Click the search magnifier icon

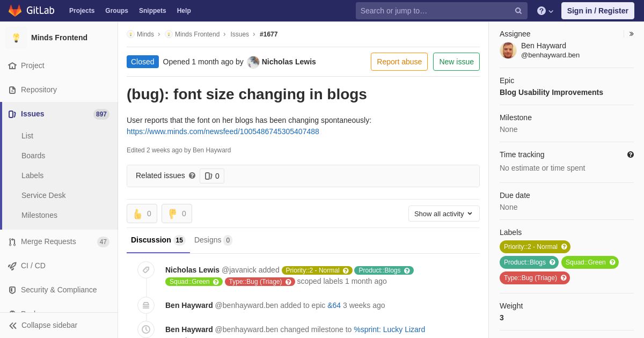coord(518,11)
